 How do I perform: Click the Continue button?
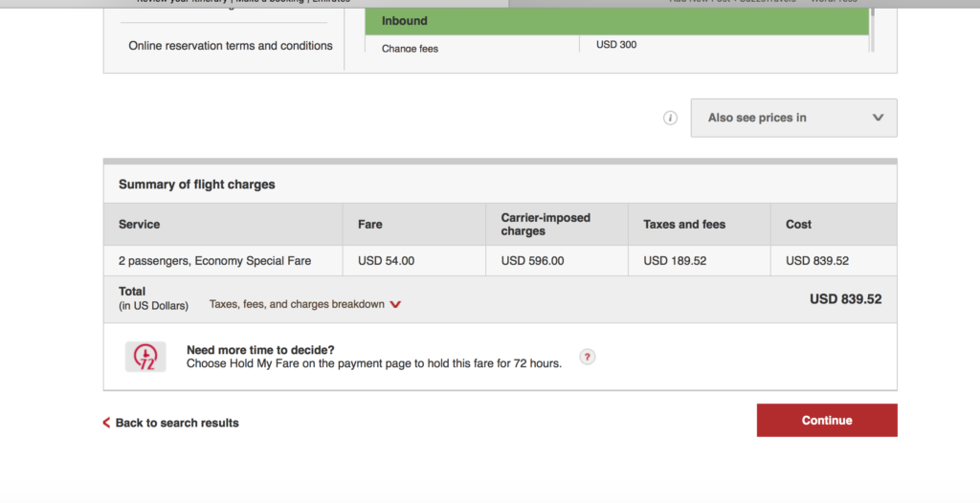827,420
